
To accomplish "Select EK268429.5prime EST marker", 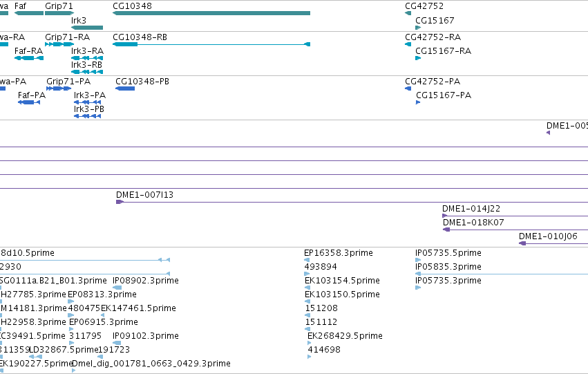I will [310, 343].
